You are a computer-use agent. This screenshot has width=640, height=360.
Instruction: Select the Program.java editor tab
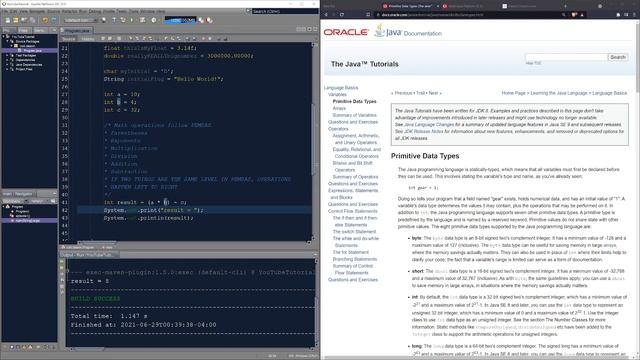tap(77, 31)
